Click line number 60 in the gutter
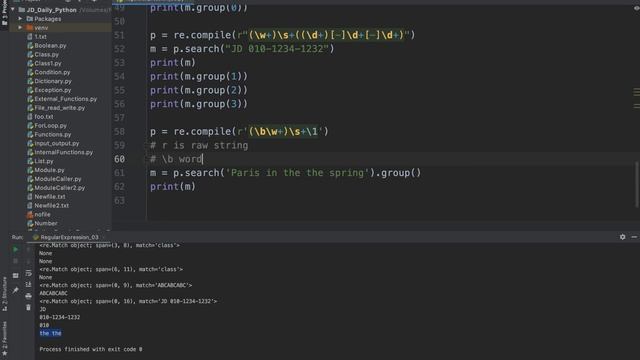Screen dimensions: 640x360 pyautogui.click(x=119, y=159)
